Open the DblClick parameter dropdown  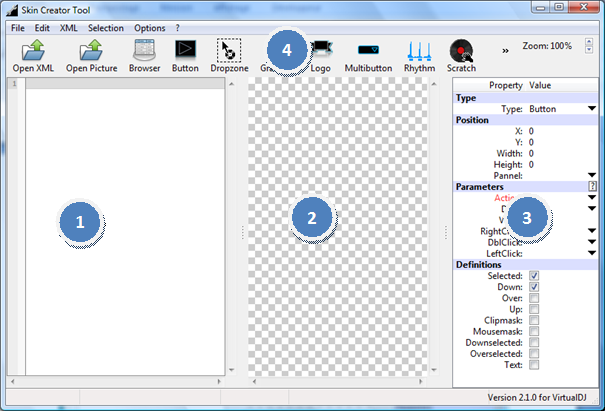592,242
